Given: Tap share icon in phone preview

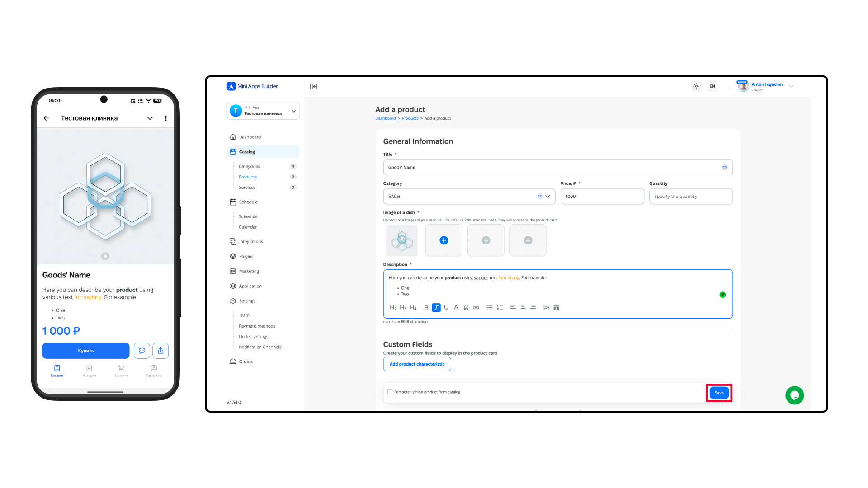Looking at the screenshot, I should [160, 351].
